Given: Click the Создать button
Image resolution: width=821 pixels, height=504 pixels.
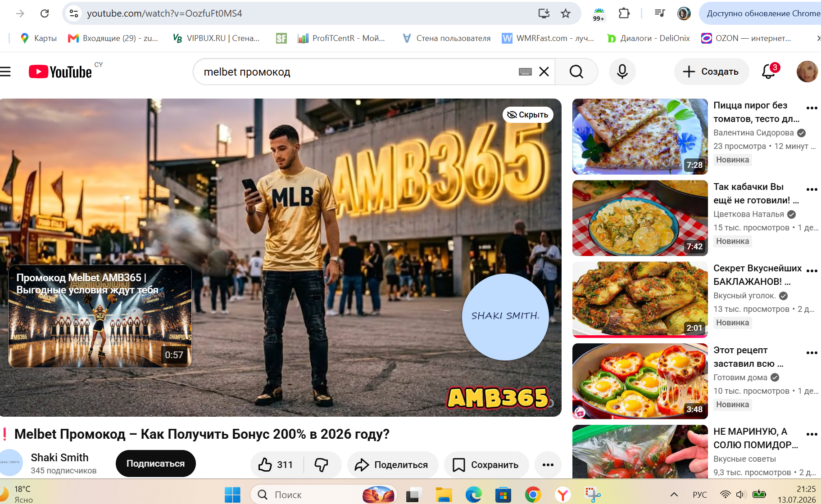Looking at the screenshot, I should [x=711, y=72].
